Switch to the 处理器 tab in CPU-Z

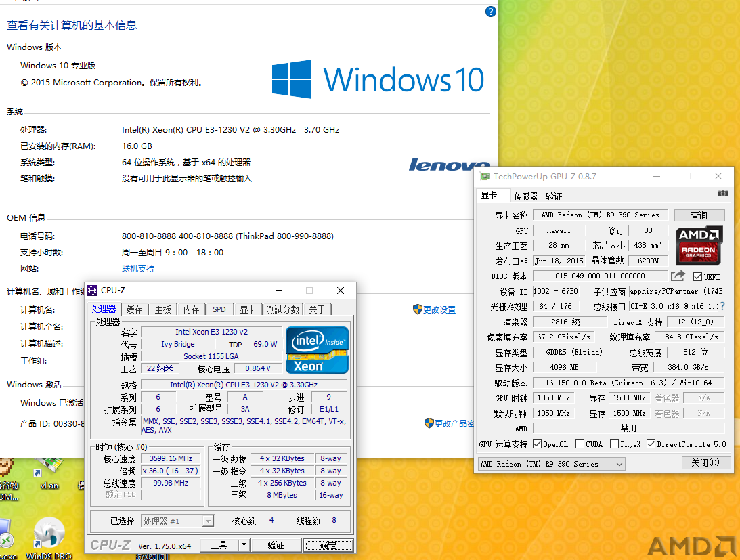(x=104, y=309)
